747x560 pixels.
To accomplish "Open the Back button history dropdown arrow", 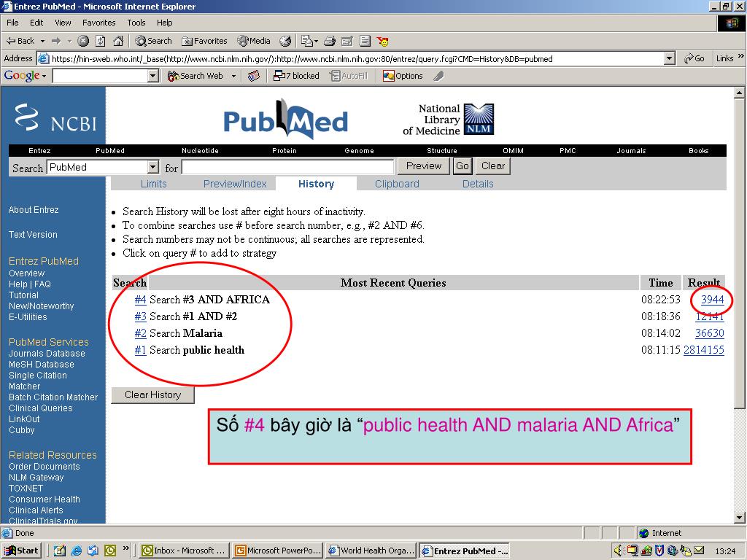I will [x=42, y=42].
